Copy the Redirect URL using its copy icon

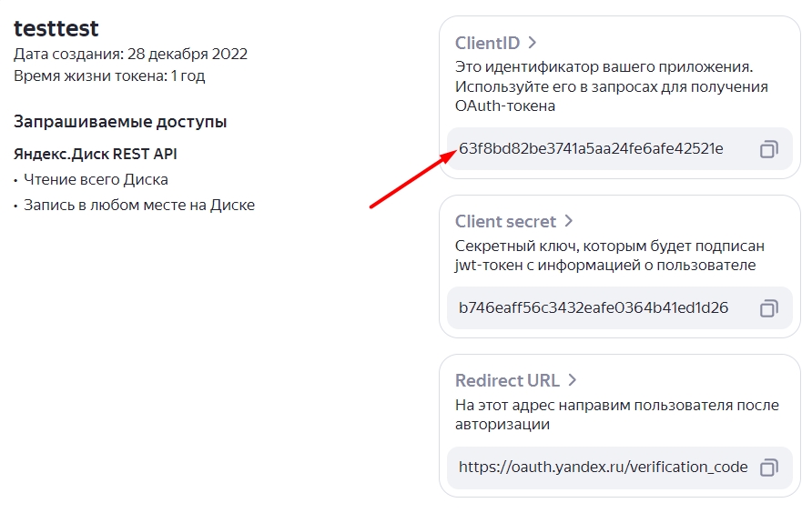[768, 468]
